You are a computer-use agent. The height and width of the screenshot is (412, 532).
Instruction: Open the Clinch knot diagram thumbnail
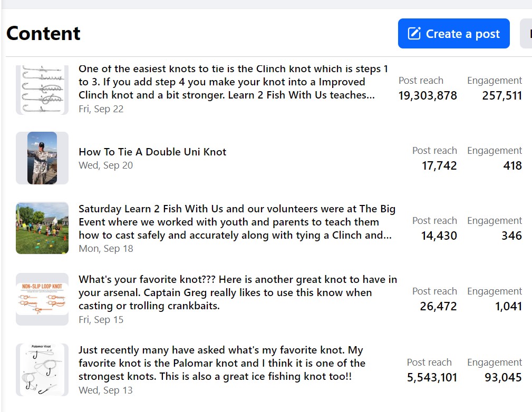click(42, 89)
